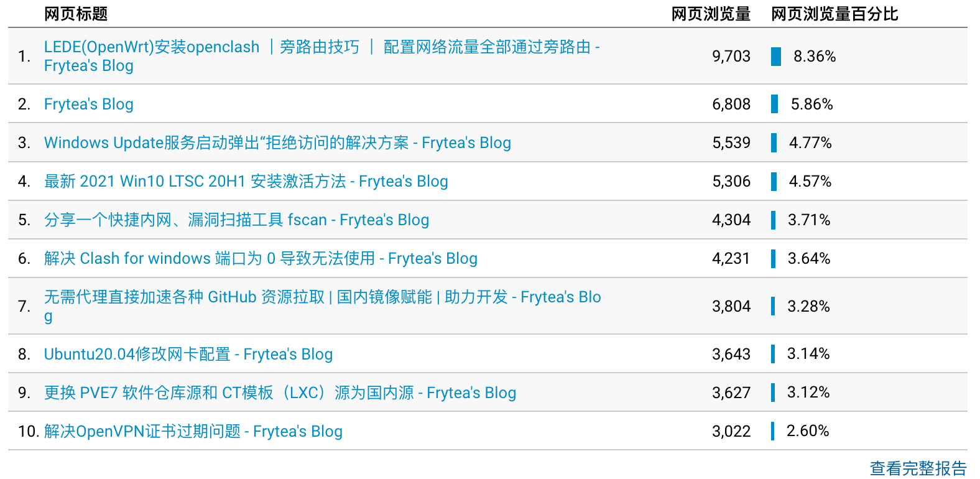The image size is (980, 479).
Task: Click the 3,022 pageviews value
Action: [731, 432]
